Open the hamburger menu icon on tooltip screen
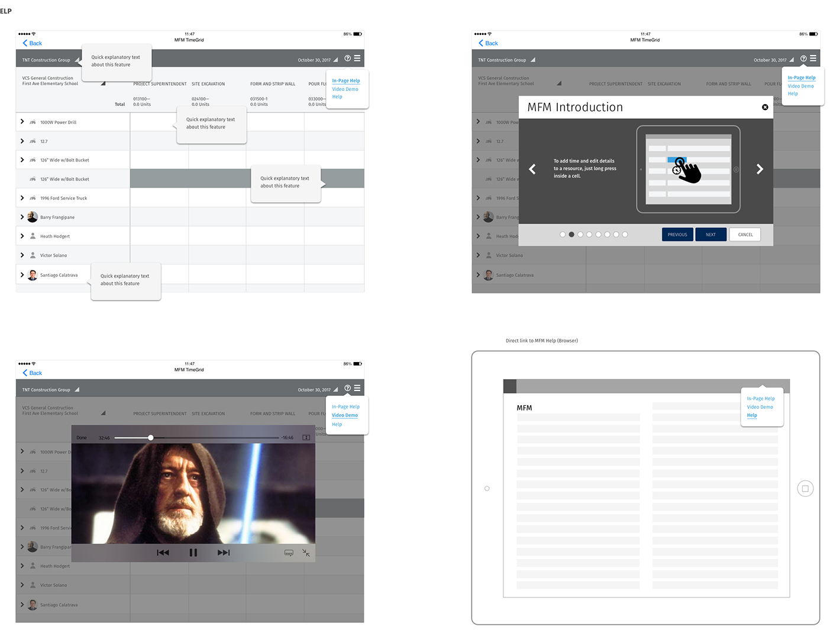Screen dimensions: 840x633 tap(357, 58)
